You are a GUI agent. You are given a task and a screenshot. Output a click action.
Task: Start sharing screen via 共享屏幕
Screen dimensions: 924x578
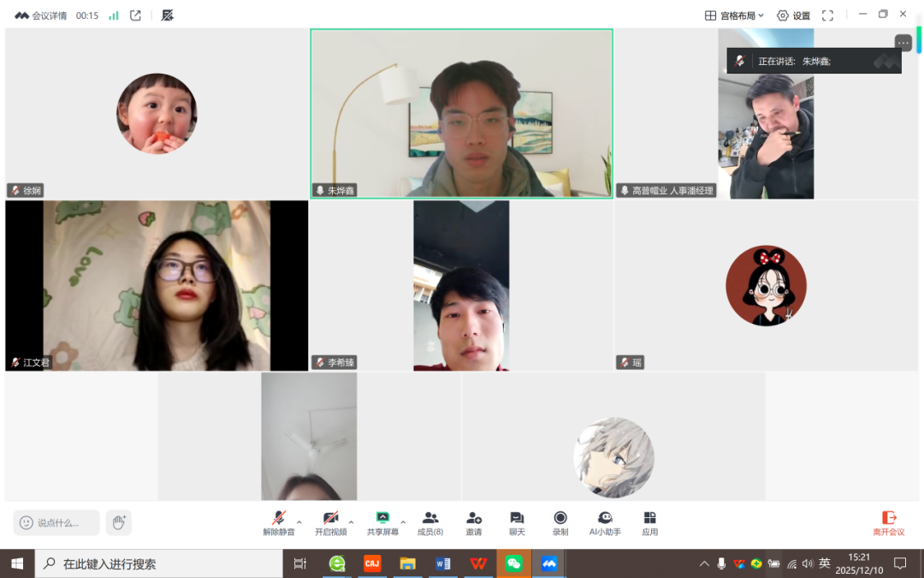click(x=382, y=522)
